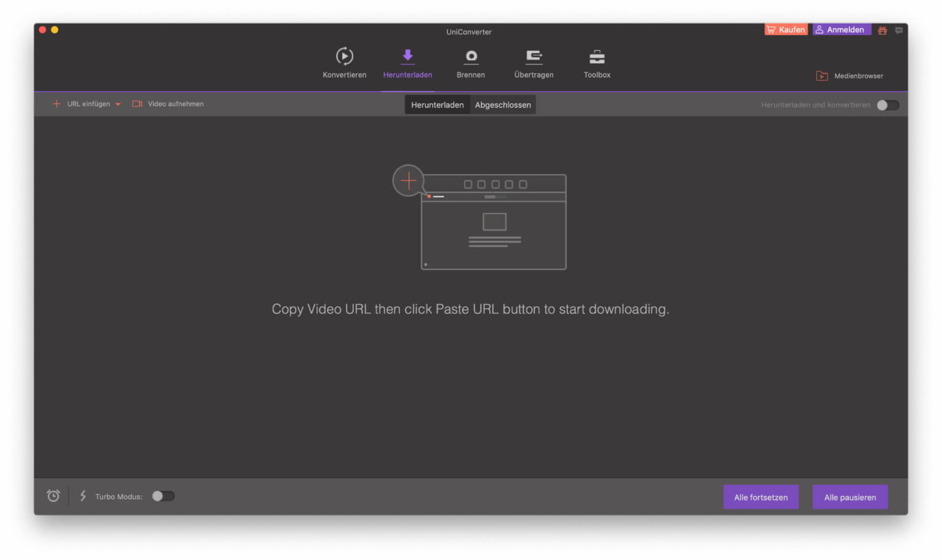Select the Herunterladen sub-tab

pyautogui.click(x=437, y=105)
